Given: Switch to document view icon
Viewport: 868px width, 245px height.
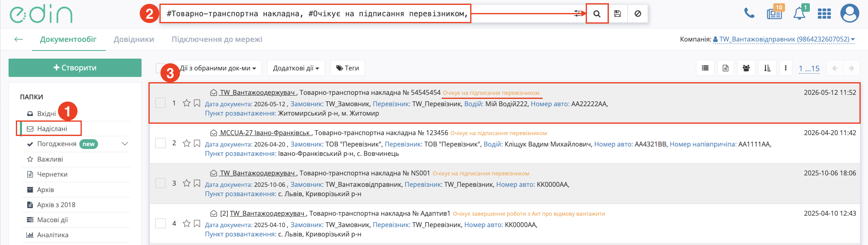Looking at the screenshot, I should click(726, 68).
